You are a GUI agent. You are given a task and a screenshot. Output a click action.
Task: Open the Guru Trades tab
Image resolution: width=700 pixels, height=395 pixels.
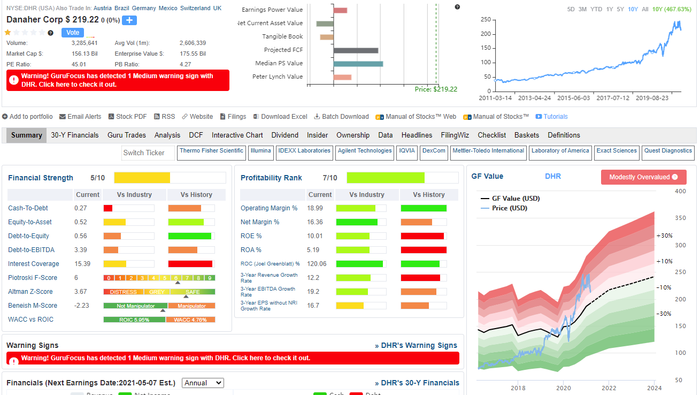(x=126, y=135)
